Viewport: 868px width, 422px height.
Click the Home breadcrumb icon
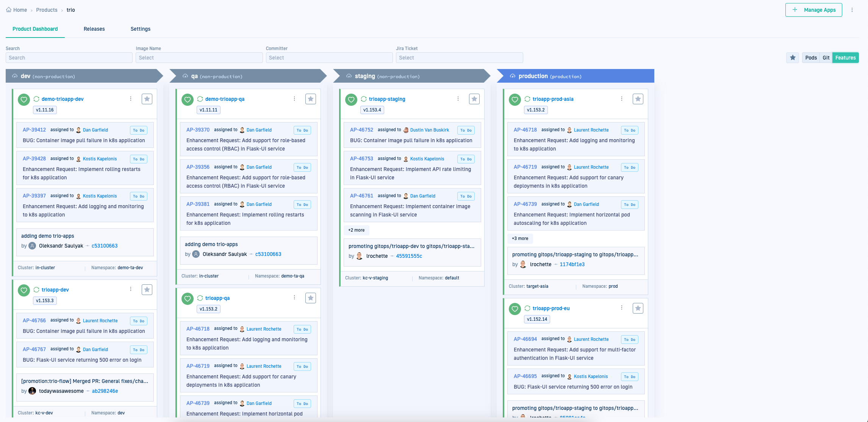[8, 10]
